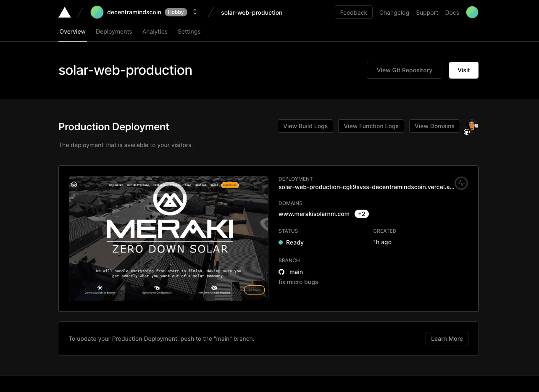
Task: Click the solar-web-production page title
Action: [125, 70]
